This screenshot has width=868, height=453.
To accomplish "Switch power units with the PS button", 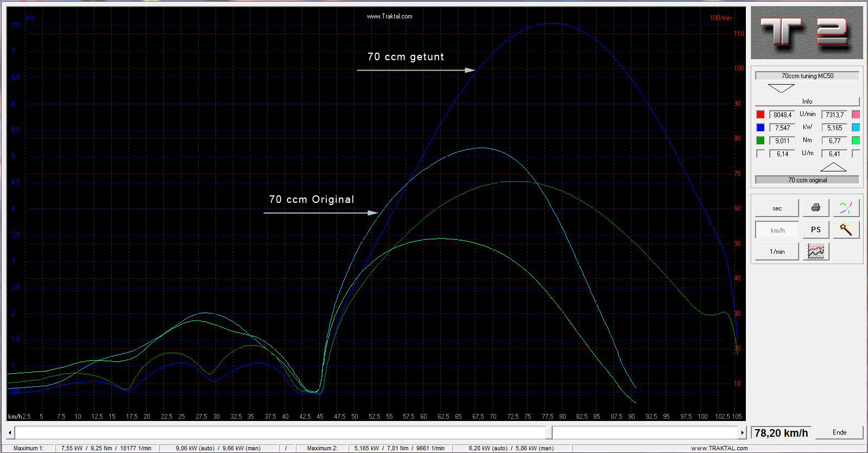I will coord(816,229).
